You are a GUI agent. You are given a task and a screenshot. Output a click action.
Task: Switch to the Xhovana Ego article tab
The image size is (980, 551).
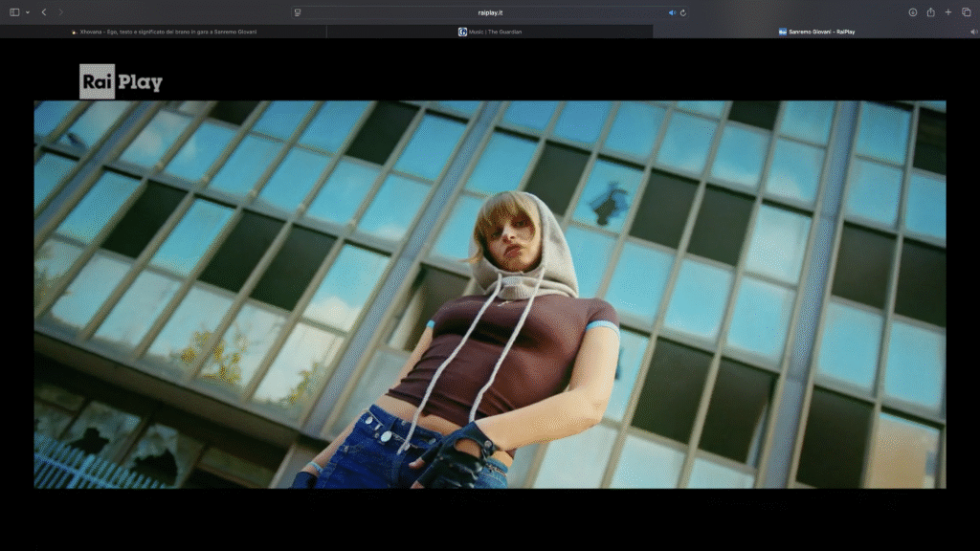tap(164, 32)
